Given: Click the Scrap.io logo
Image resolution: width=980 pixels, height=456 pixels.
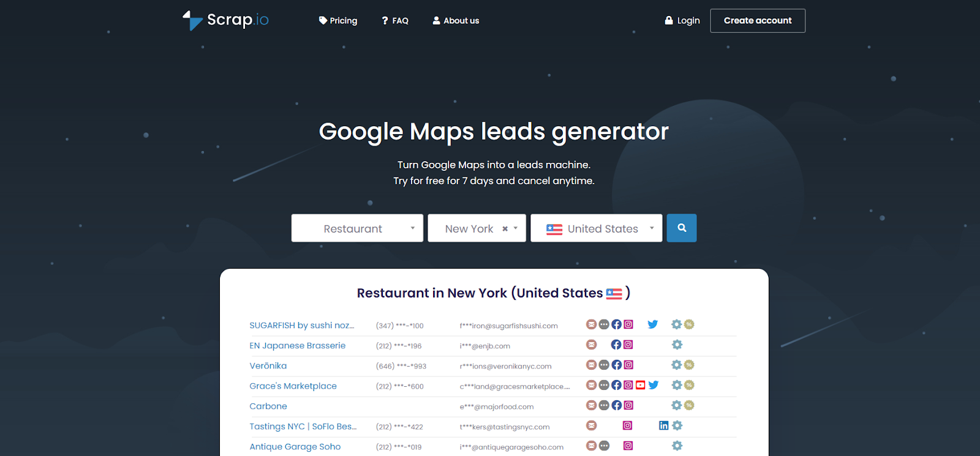Looking at the screenshot, I should pos(225,20).
